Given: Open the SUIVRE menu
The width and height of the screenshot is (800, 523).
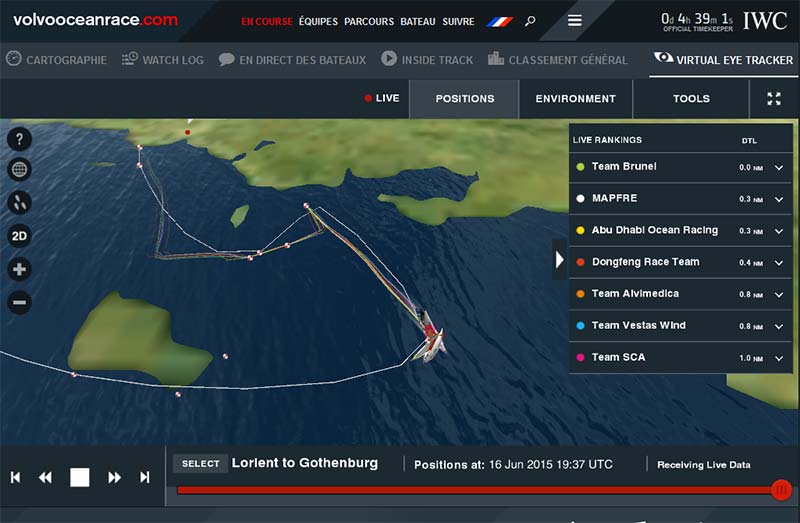Looking at the screenshot, I should 458,21.
